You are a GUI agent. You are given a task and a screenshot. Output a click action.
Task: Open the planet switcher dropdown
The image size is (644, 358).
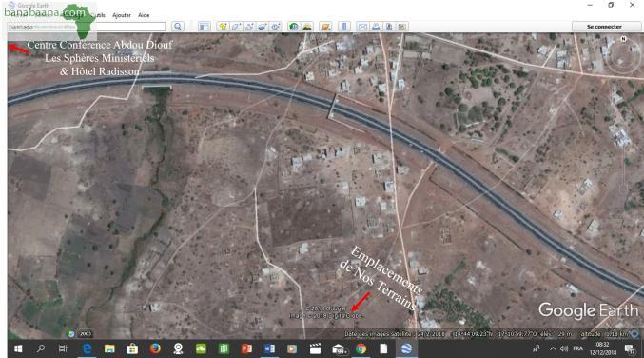coord(325,27)
